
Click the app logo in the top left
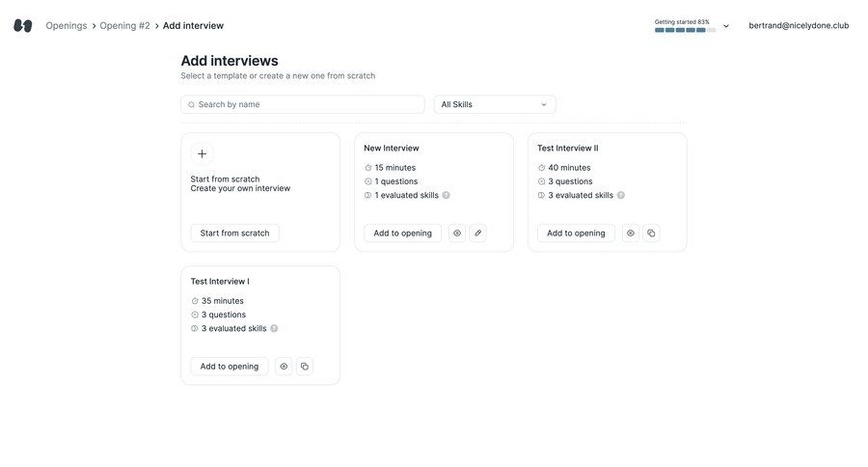23,25
